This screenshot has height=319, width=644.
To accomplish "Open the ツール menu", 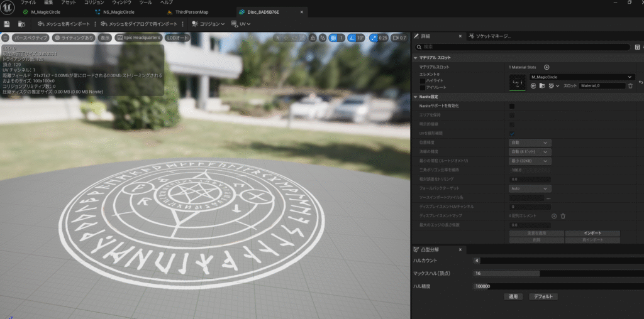I will tap(145, 3).
